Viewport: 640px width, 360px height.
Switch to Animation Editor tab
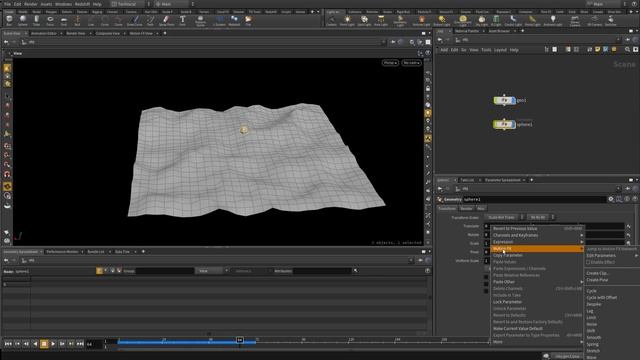[44, 33]
